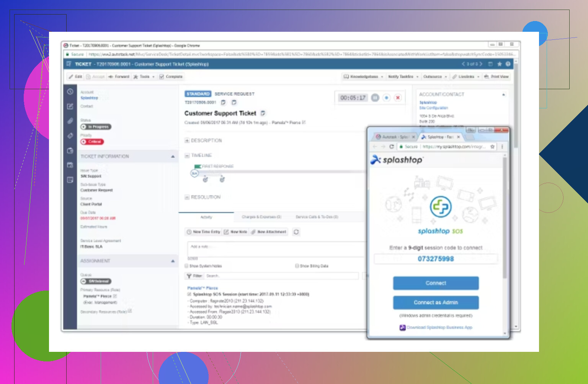The width and height of the screenshot is (588, 384).
Task: Open the Chrome three-dot menu in Splashtop window
Action: [502, 147]
